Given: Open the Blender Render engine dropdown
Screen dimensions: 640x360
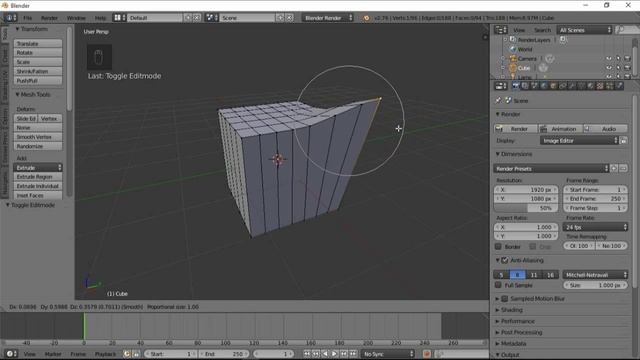Looking at the screenshot, I should point(328,18).
